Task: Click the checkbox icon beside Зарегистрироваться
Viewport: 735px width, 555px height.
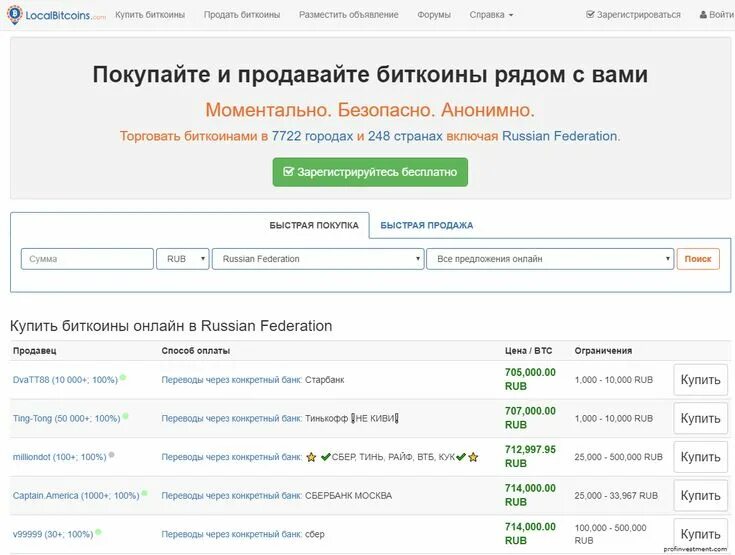Action: click(590, 15)
